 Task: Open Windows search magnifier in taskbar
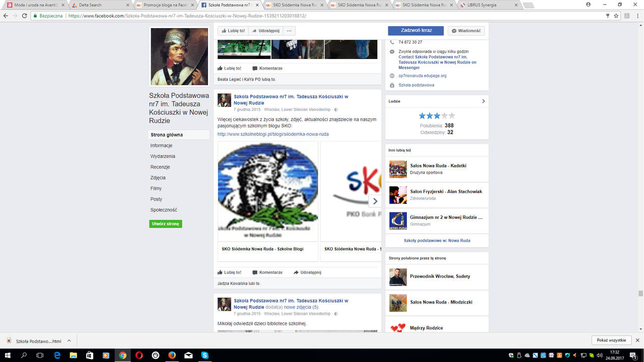point(24,355)
